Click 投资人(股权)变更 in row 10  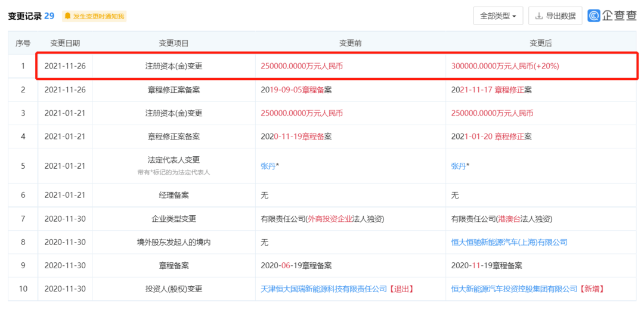click(174, 289)
